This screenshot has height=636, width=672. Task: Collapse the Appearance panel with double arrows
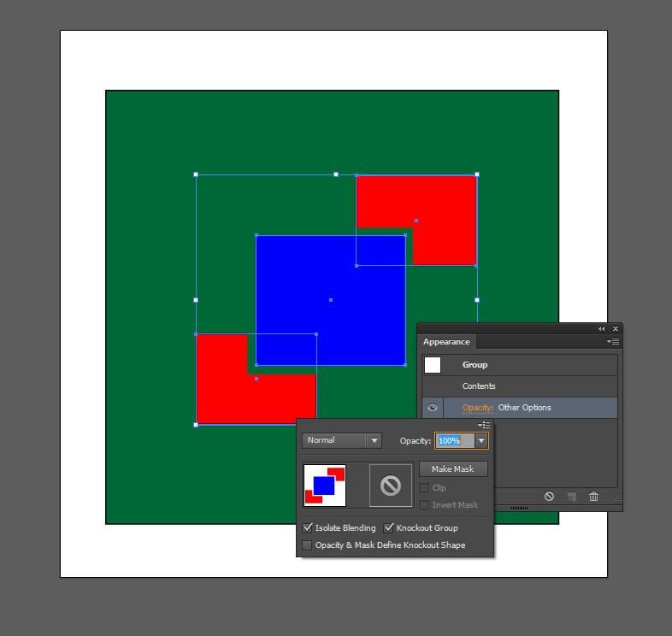coord(601,328)
